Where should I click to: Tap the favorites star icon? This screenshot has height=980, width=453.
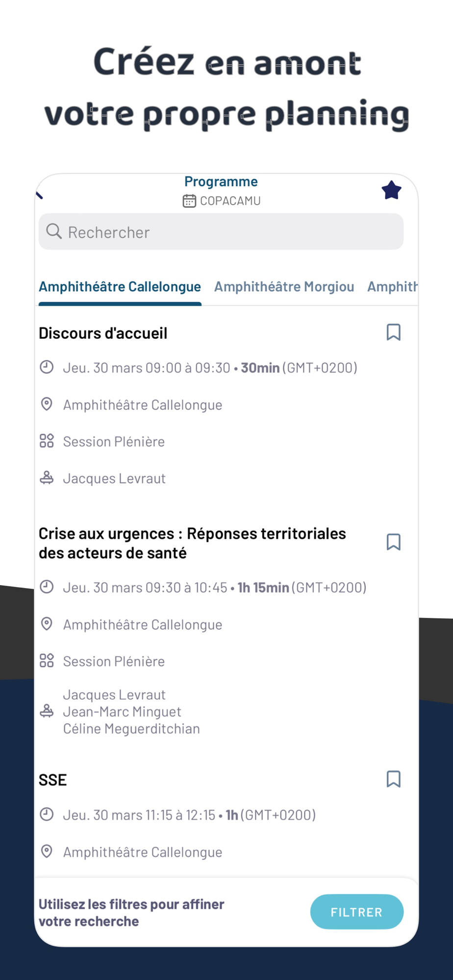pos(391,190)
